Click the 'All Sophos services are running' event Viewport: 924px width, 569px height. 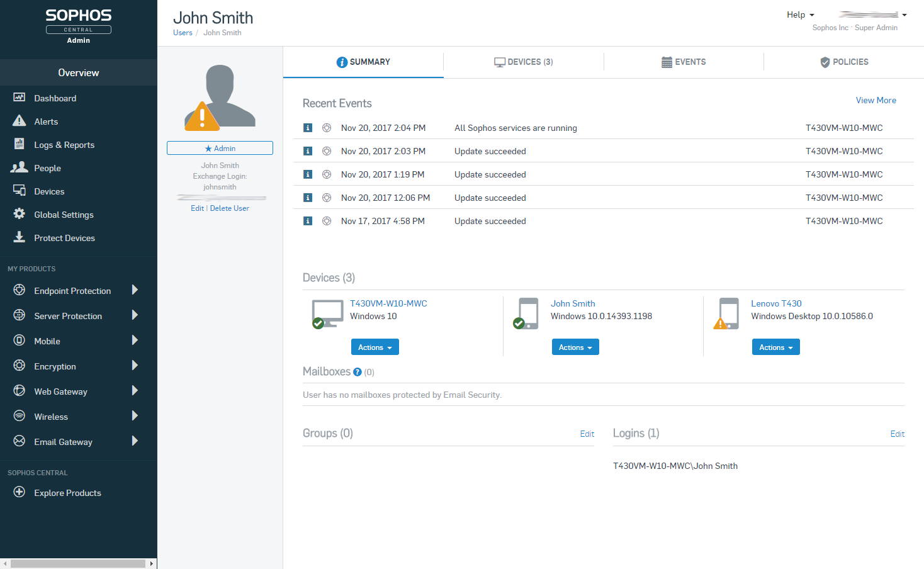[x=516, y=128]
